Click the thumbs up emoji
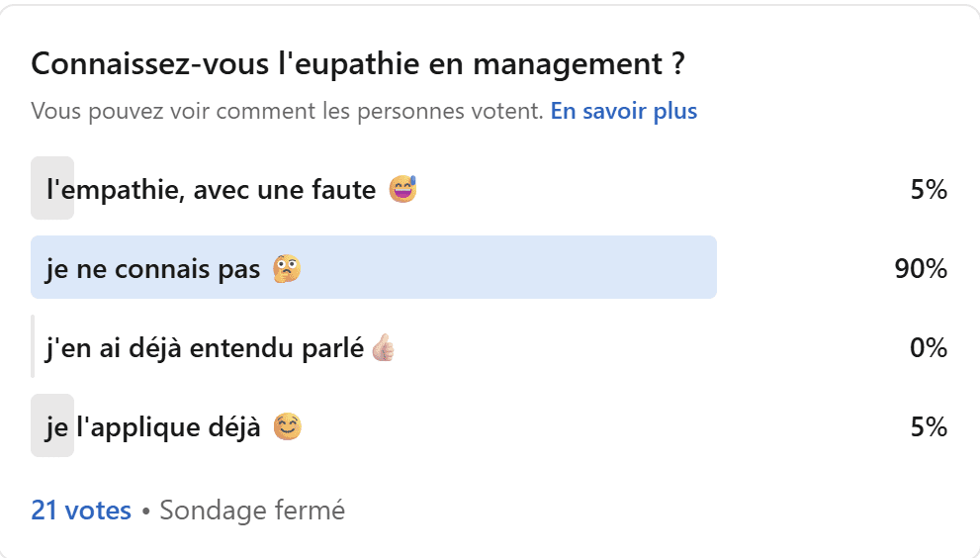The image size is (980, 558). click(x=383, y=347)
